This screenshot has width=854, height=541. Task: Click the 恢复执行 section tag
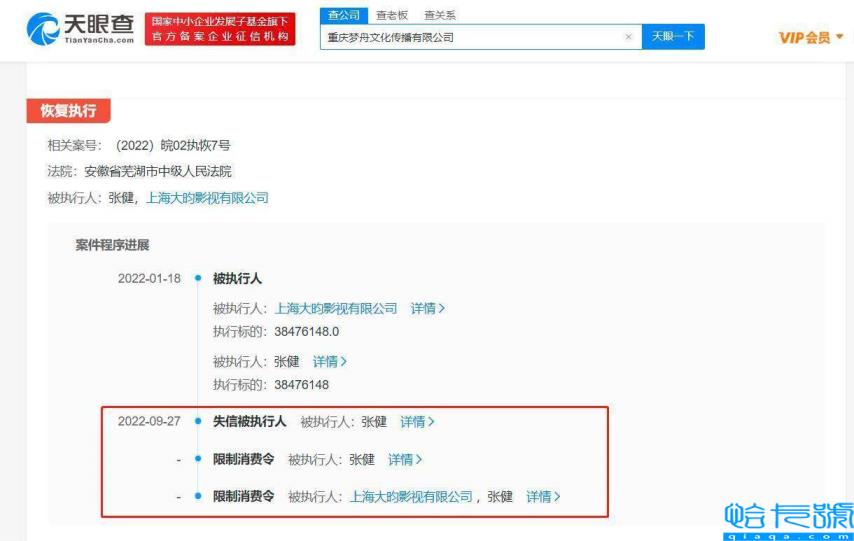[x=69, y=111]
